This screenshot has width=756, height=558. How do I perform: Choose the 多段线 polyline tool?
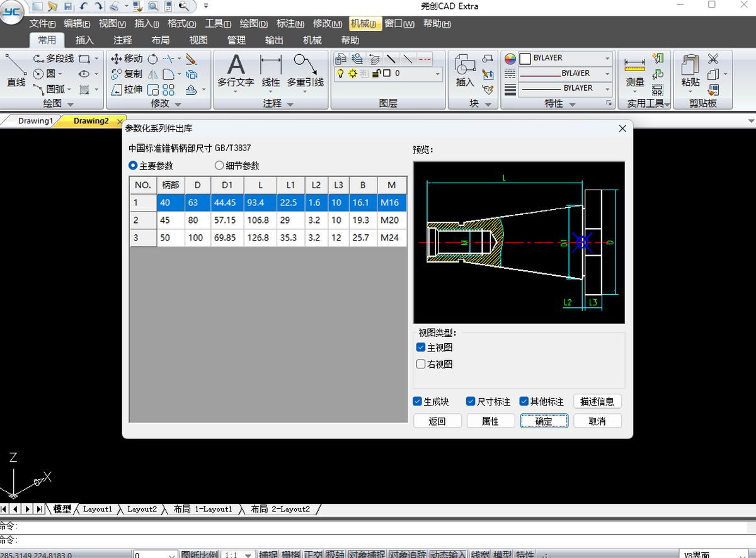pos(54,59)
